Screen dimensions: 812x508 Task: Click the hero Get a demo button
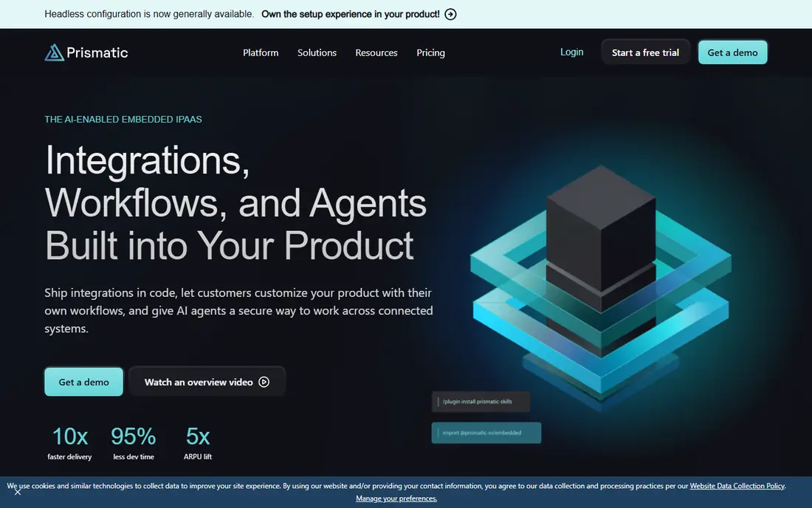tap(84, 382)
